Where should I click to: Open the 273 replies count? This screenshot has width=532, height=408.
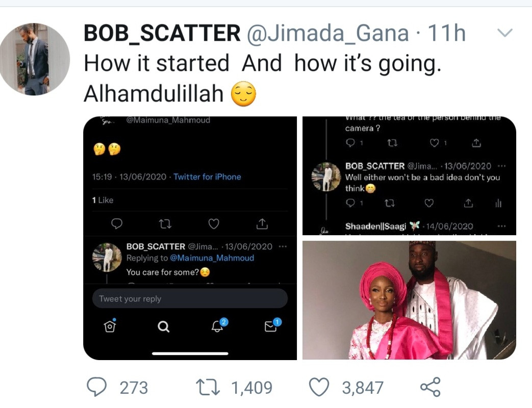pos(134,388)
